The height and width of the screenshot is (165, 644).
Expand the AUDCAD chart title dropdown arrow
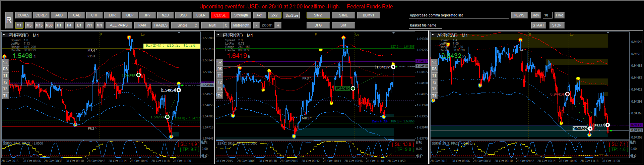click(433, 35)
